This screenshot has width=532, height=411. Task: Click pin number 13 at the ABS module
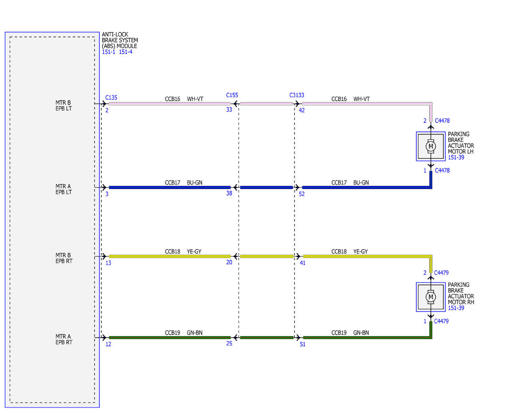108,262
